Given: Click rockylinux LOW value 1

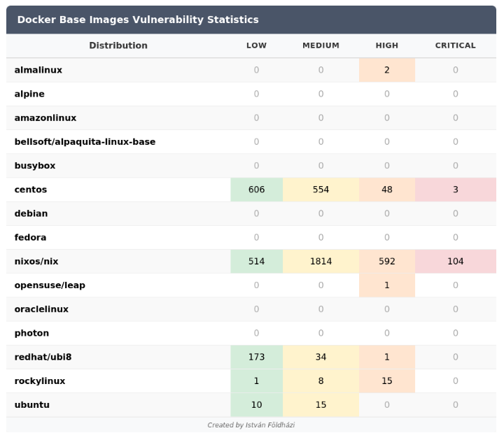Looking at the screenshot, I should [x=256, y=381].
